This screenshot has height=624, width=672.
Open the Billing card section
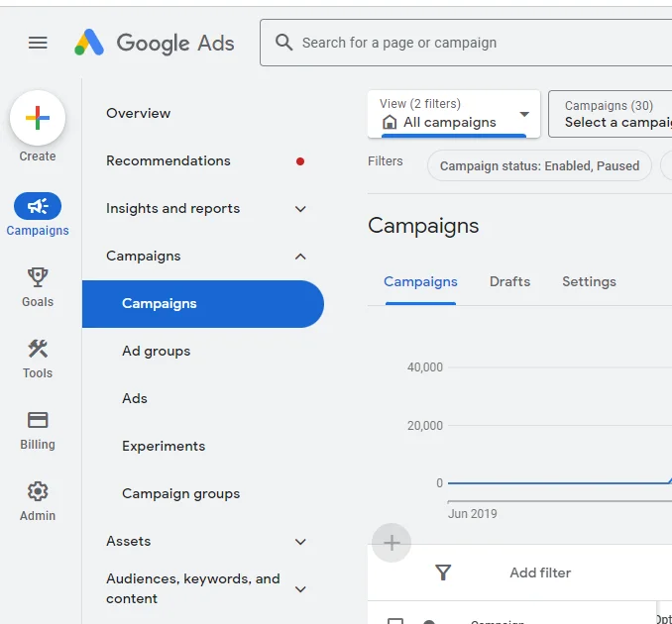pyautogui.click(x=38, y=431)
